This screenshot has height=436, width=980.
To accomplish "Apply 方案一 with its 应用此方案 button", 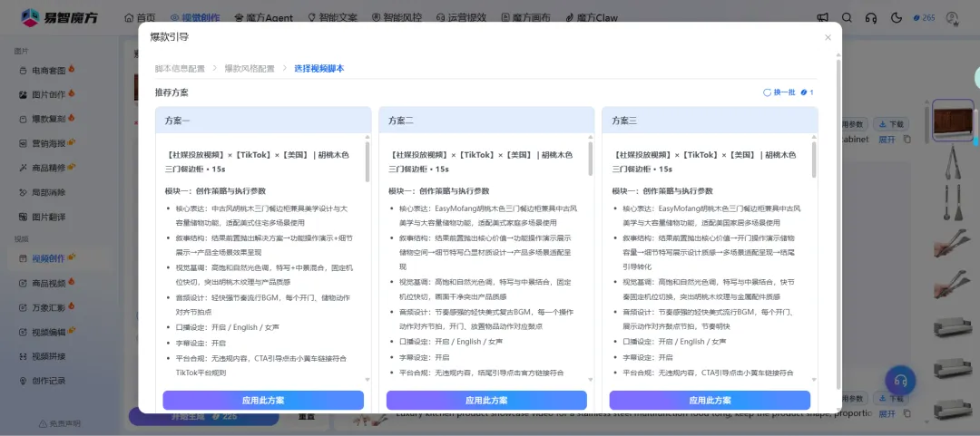I will pos(263,401).
